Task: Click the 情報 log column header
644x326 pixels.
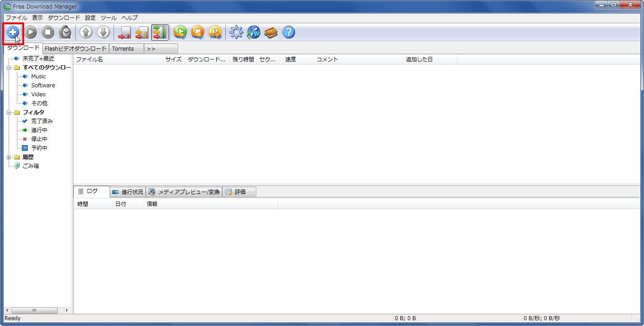Action: click(211, 204)
